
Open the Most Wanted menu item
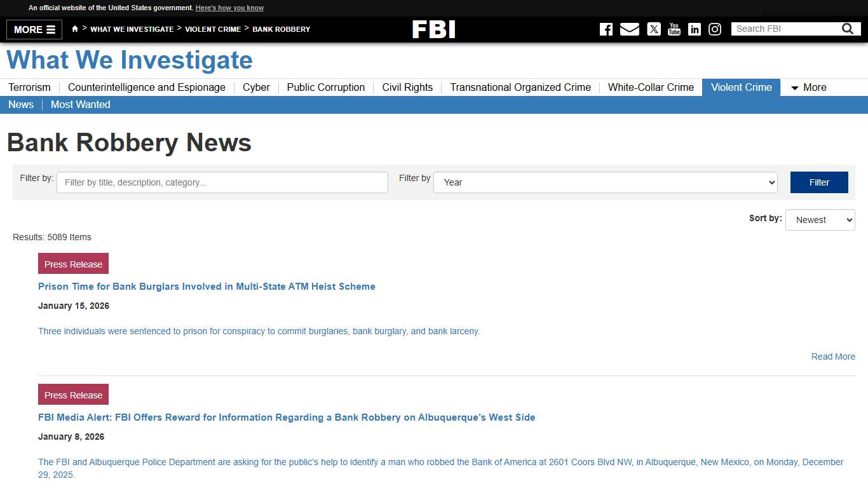point(80,104)
